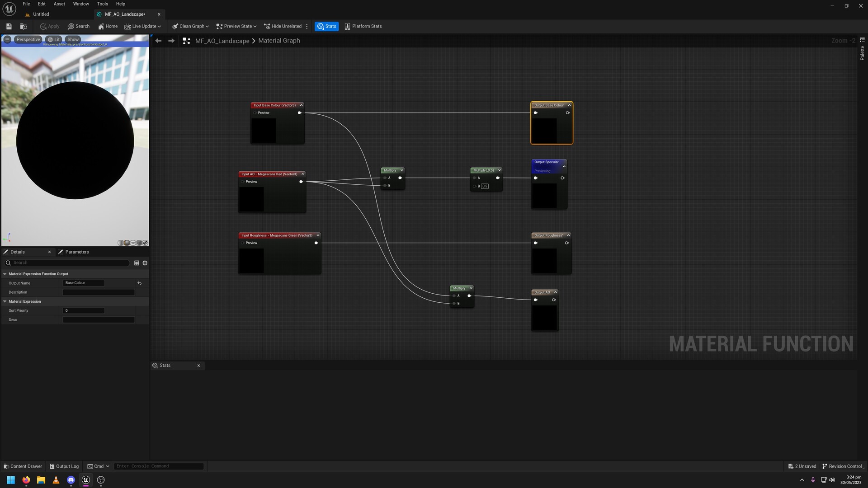Open the Preview State dropdown
Viewport: 868px width, 488px height.
236,26
